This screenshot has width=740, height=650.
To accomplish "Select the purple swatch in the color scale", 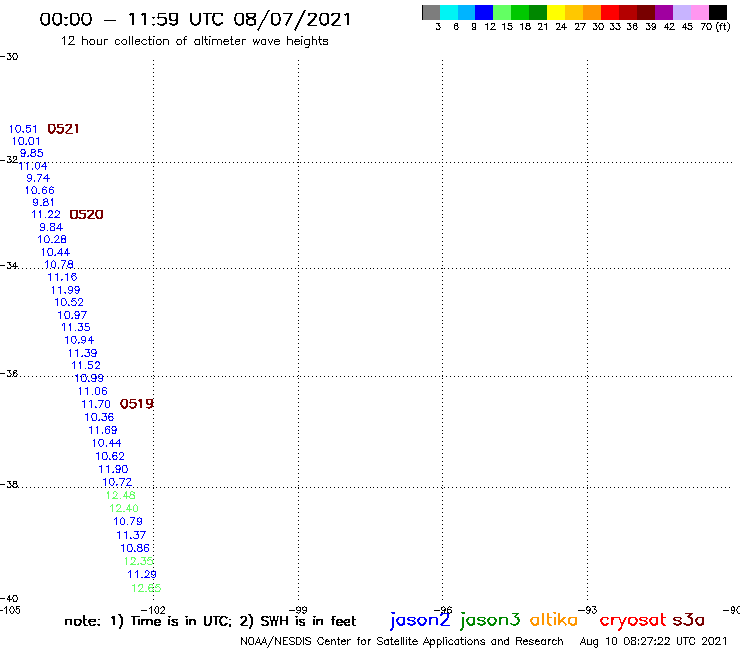I will (663, 12).
